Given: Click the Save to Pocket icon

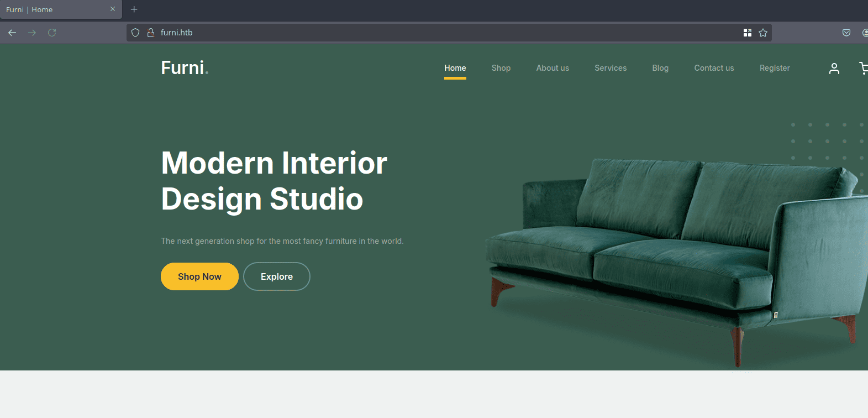Looking at the screenshot, I should [x=846, y=33].
